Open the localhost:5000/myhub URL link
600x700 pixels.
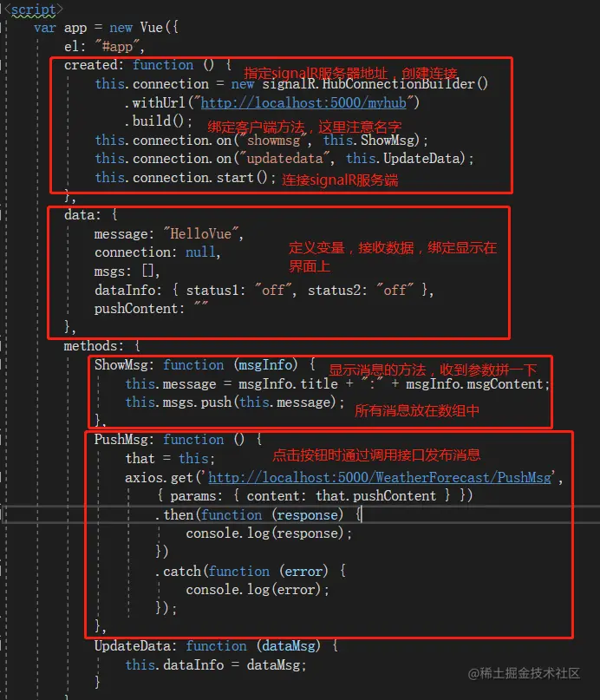tap(303, 102)
